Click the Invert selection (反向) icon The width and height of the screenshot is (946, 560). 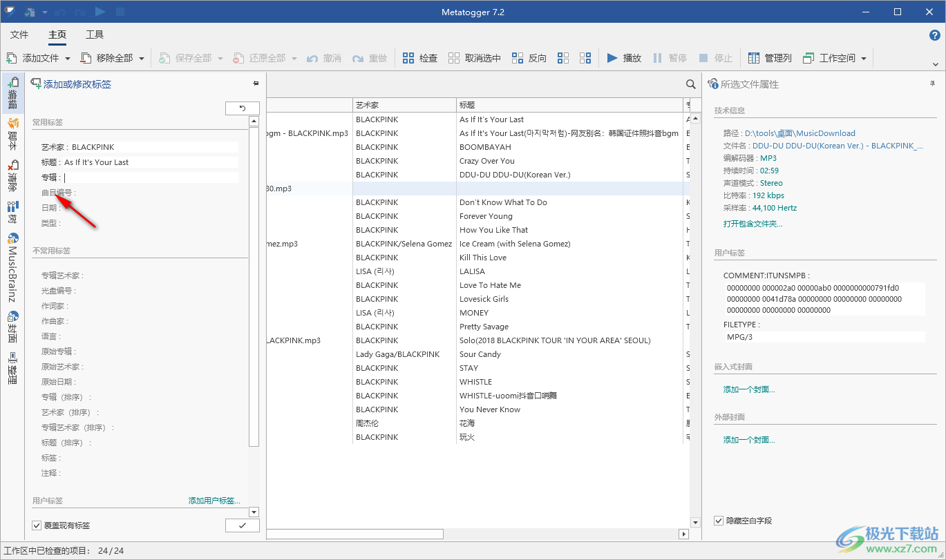(516, 58)
